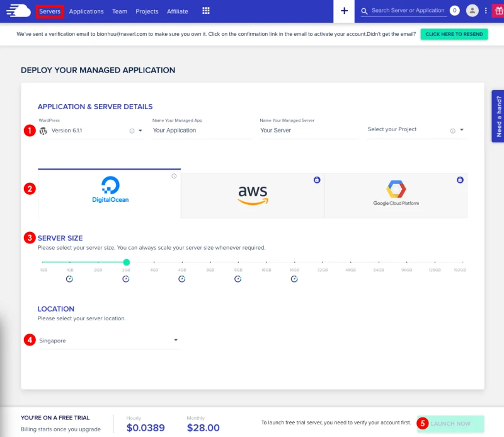The image size is (504, 437).
Task: Select the DigitalOcean provider tab
Action: (x=109, y=194)
